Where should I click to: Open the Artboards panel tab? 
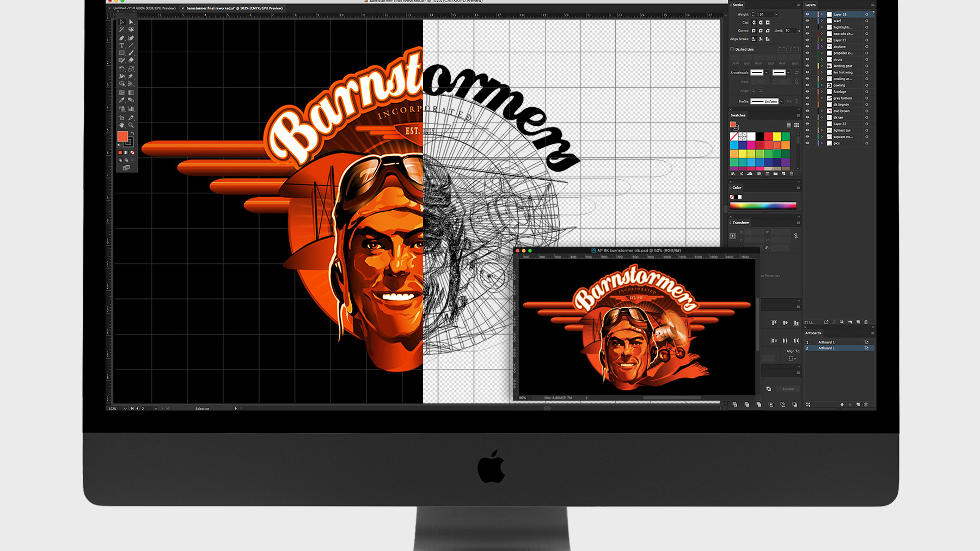[813, 333]
